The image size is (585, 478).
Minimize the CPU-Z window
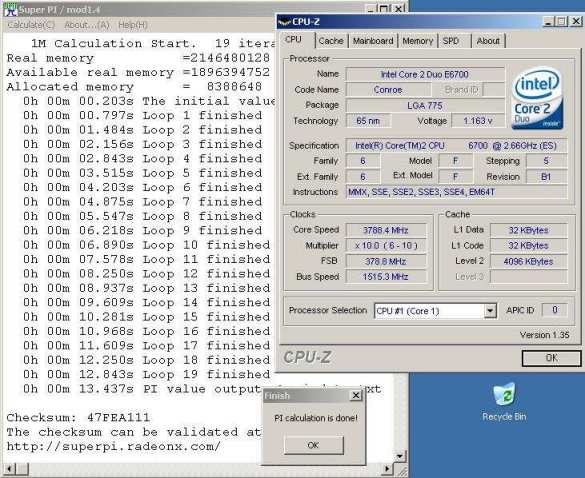click(x=548, y=22)
